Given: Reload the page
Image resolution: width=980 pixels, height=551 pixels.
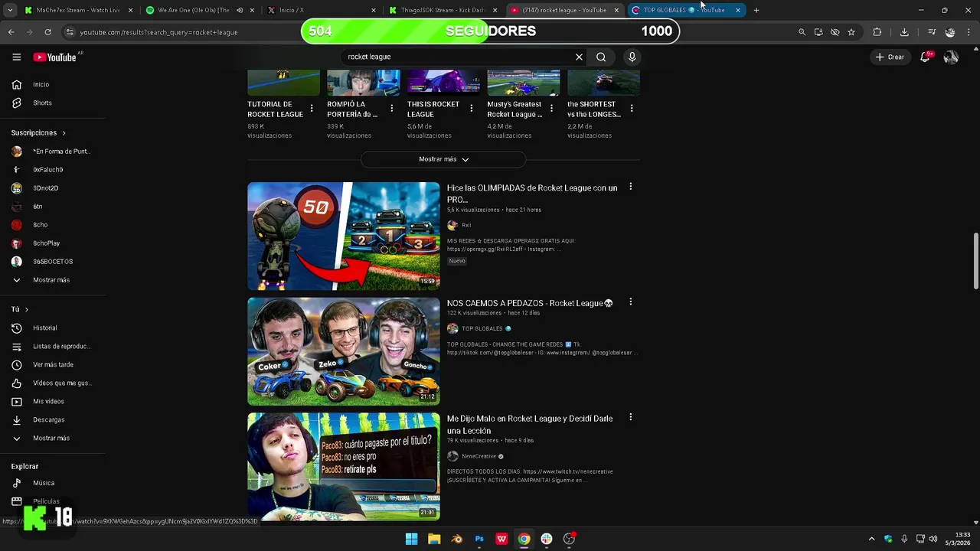Looking at the screenshot, I should [x=47, y=32].
